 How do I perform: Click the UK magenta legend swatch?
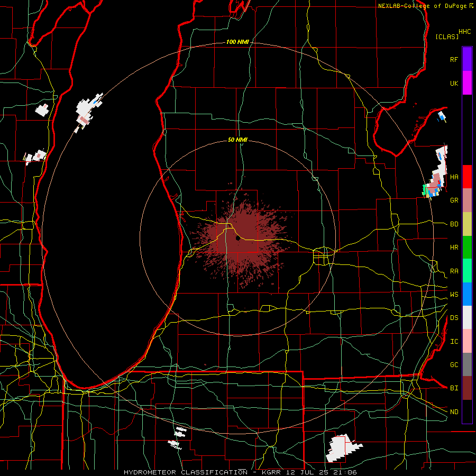coord(467,83)
